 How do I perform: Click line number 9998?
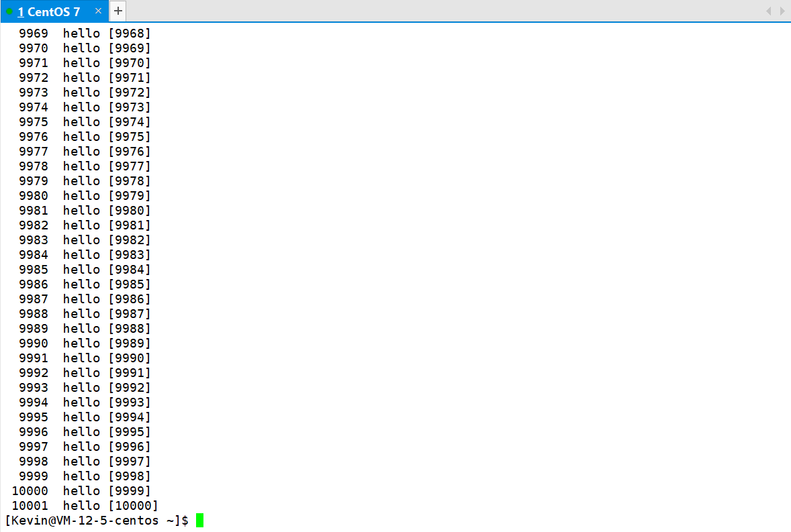34,462
